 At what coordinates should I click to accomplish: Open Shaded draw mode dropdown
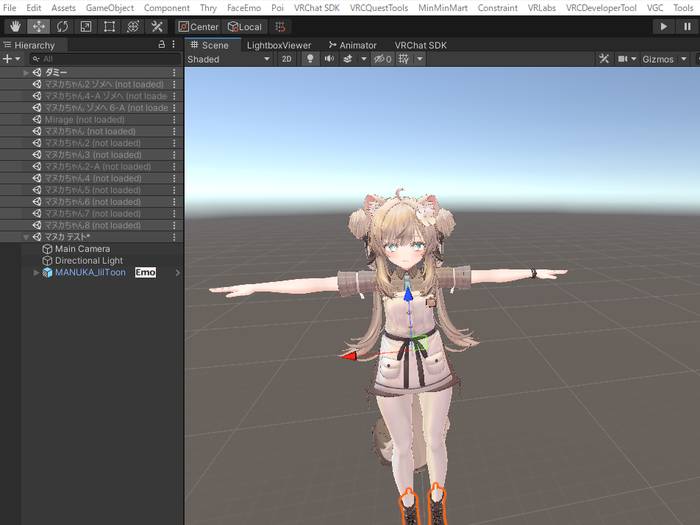[x=229, y=59]
